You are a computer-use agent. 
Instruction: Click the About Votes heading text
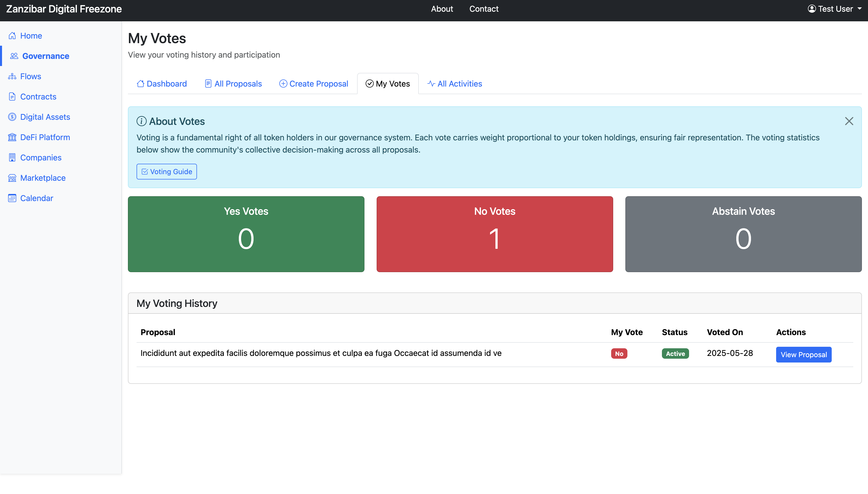[x=177, y=121]
